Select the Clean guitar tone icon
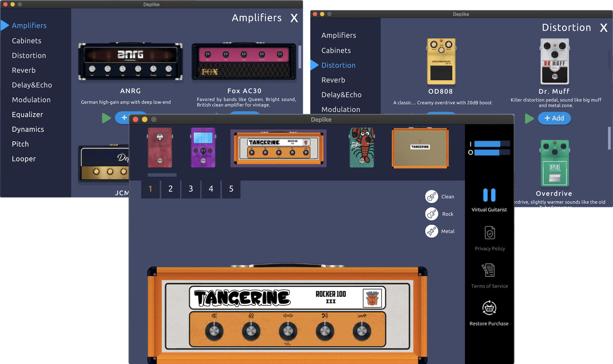Viewport: 613px width, 364px height. click(432, 197)
